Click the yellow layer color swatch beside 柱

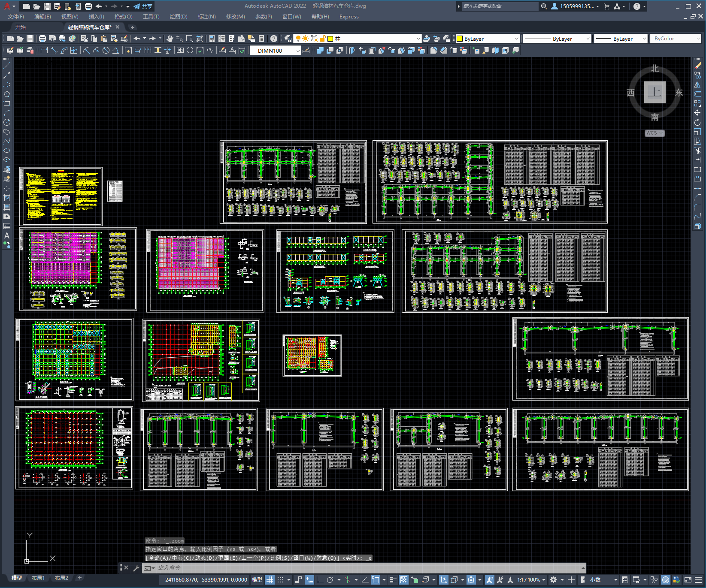[x=330, y=39]
